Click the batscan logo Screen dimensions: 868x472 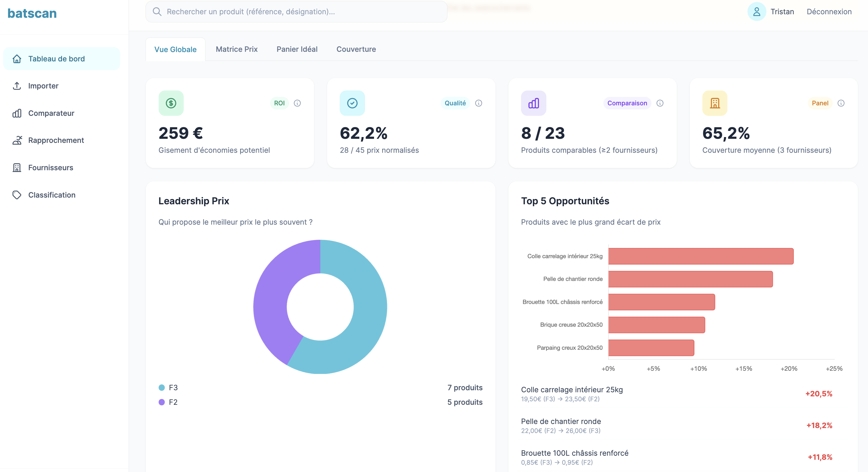(32, 13)
